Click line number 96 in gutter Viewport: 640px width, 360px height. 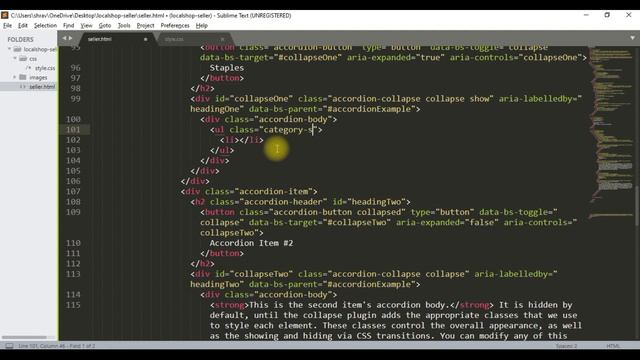[x=76, y=68]
